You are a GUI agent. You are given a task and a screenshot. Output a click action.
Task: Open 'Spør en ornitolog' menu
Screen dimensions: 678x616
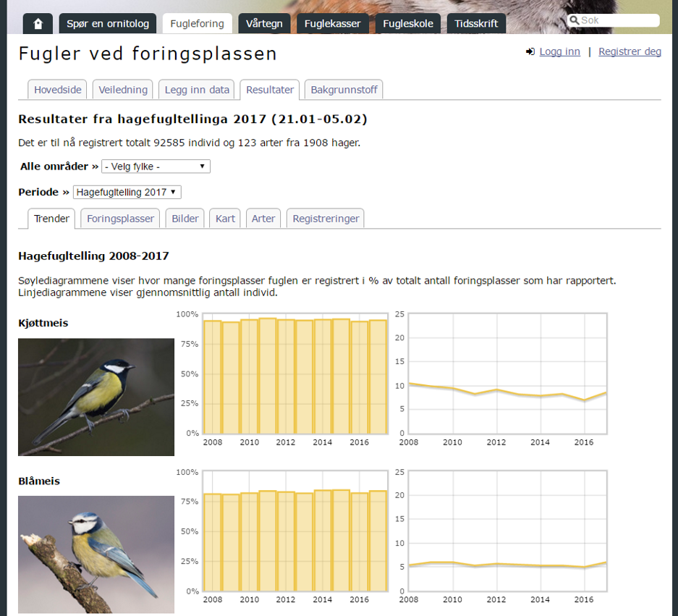pos(108,23)
